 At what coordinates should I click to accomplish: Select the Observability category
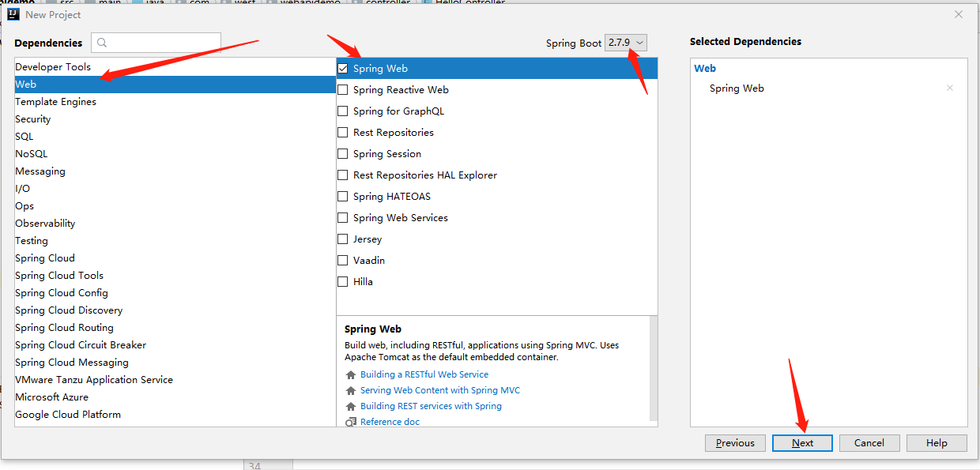pos(175,224)
